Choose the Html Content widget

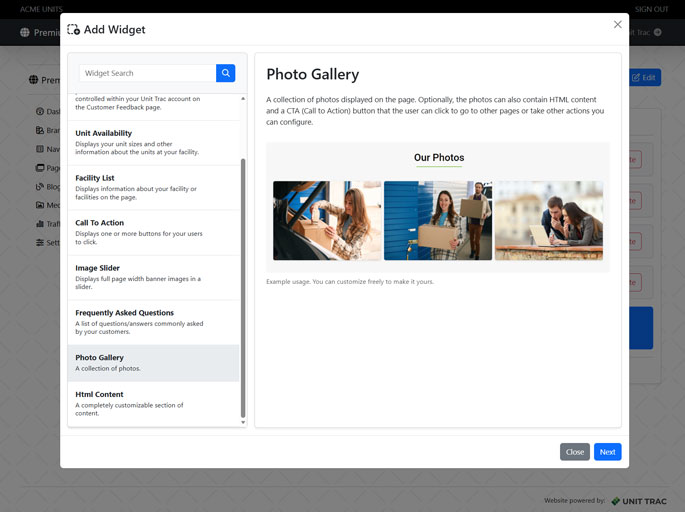[x=153, y=404]
